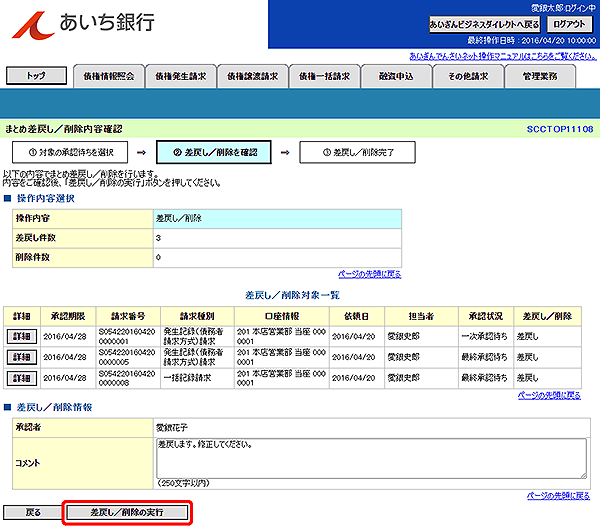The width and height of the screenshot is (600, 528).
Task: Click the 戻る button
Action: click(x=33, y=512)
